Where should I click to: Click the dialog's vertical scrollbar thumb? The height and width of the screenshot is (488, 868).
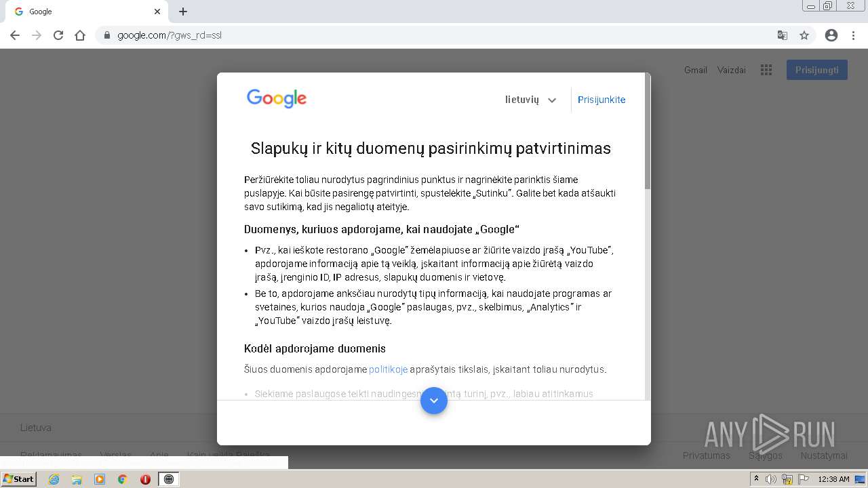coord(648,132)
